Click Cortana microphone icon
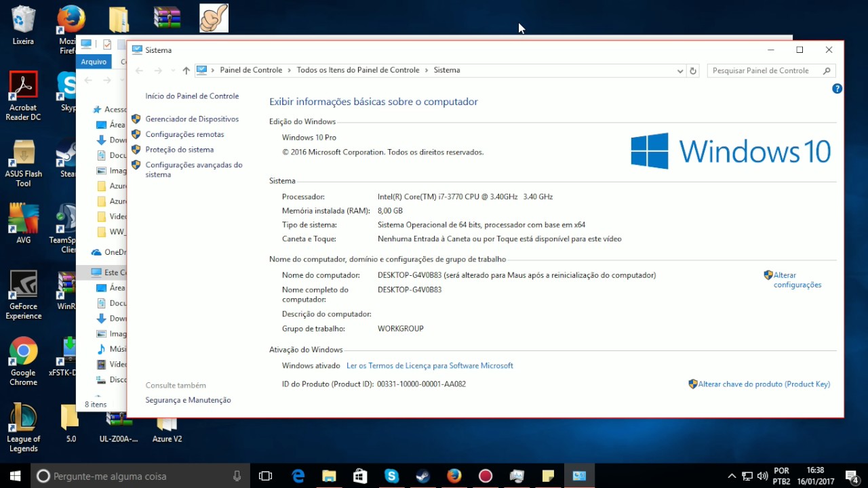The image size is (868, 488). click(x=237, y=476)
